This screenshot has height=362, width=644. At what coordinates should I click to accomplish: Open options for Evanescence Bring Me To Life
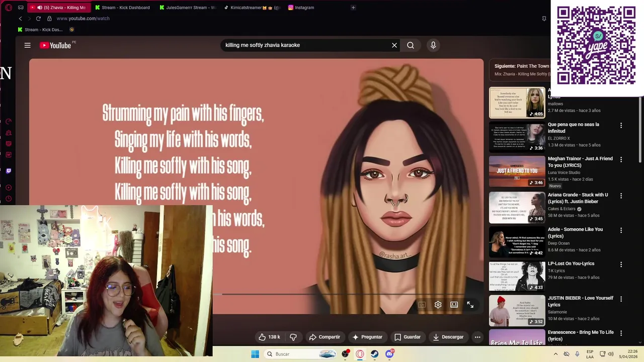click(621, 333)
